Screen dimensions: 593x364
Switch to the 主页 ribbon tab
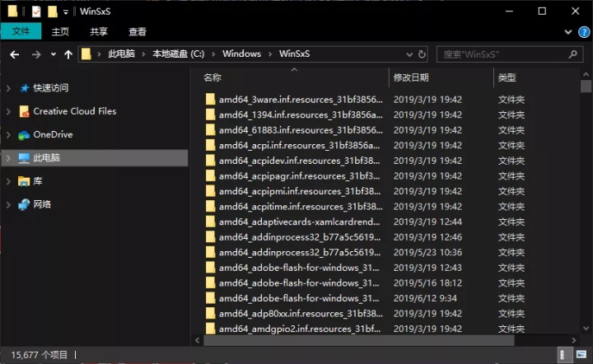tap(60, 32)
